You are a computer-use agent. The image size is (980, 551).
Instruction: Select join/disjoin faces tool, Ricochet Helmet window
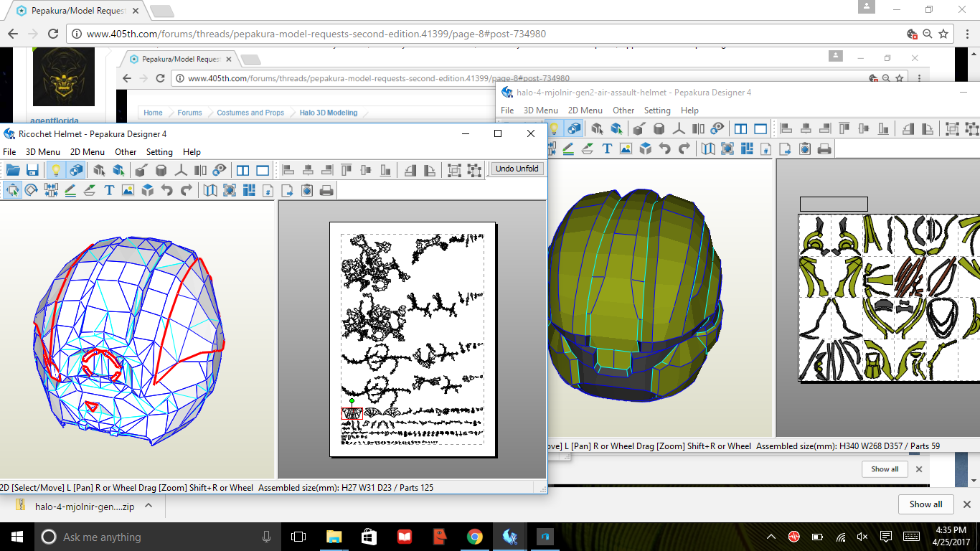[51, 190]
